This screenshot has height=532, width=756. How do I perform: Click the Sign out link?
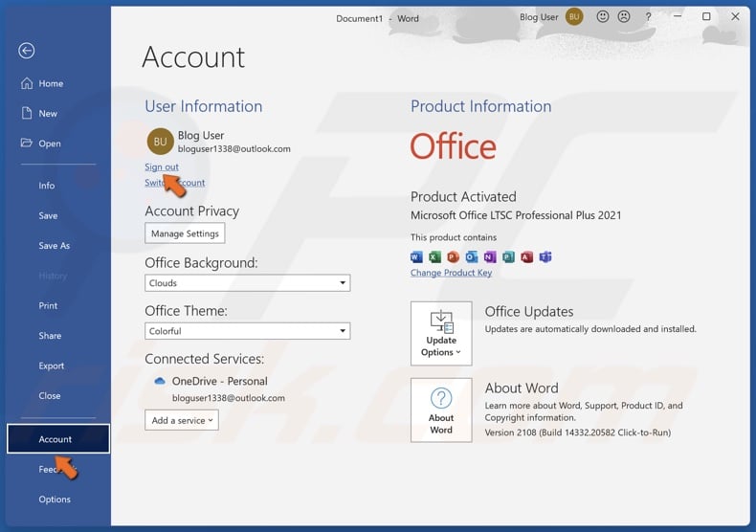(x=162, y=166)
